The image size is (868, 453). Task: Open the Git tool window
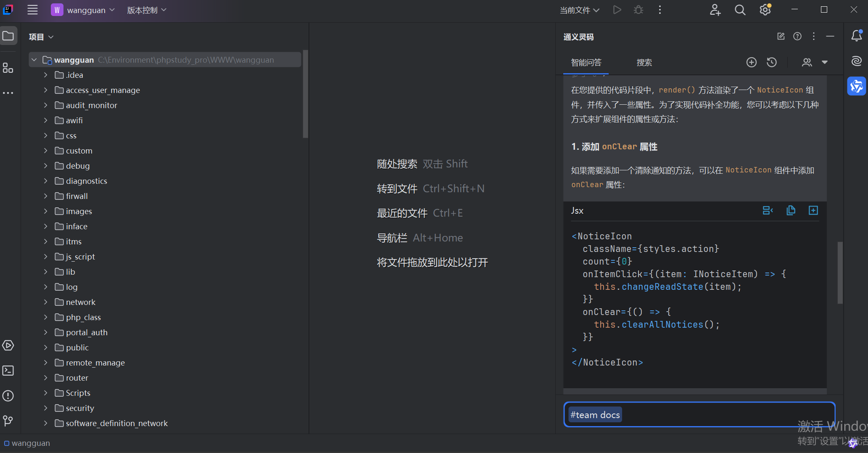8,421
